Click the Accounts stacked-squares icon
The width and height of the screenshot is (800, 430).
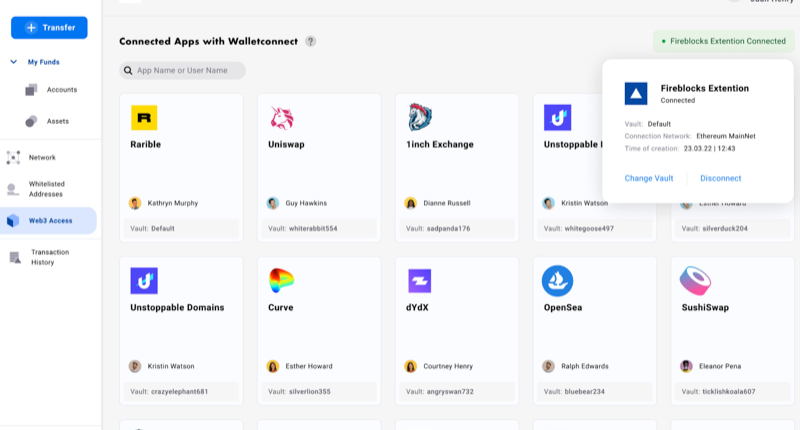point(31,90)
